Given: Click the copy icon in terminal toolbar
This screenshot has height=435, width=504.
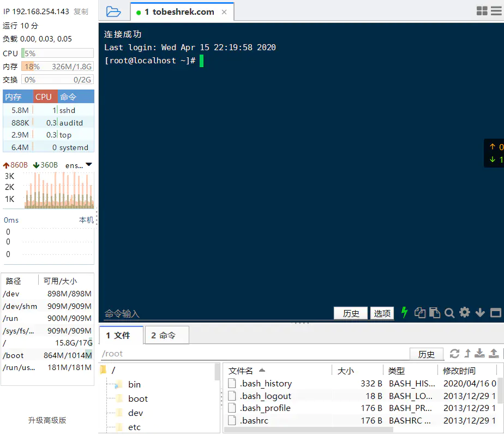Looking at the screenshot, I should [419, 313].
